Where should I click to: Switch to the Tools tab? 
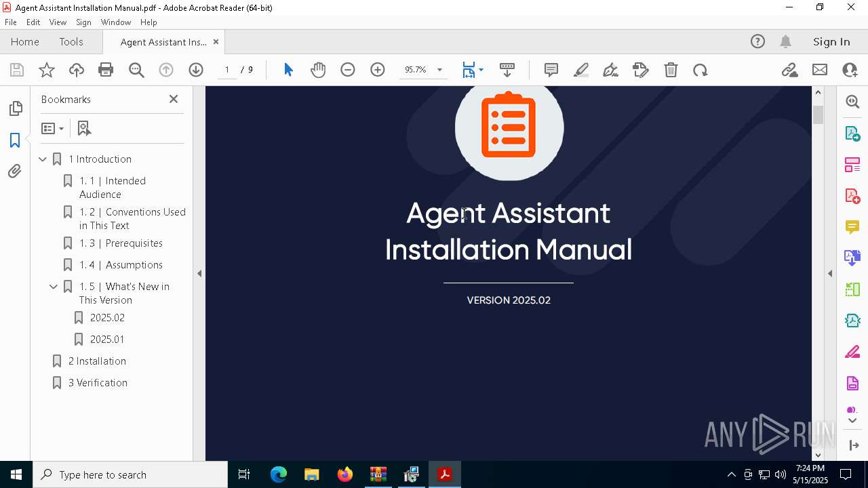point(71,41)
